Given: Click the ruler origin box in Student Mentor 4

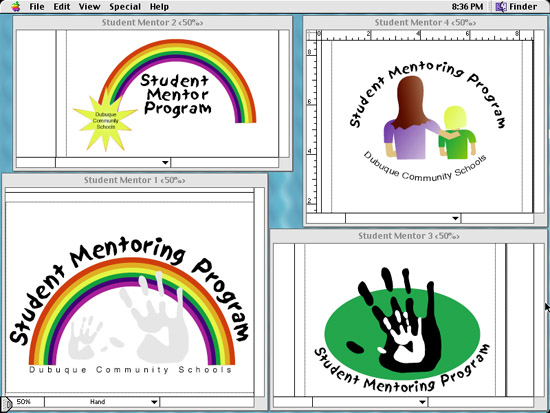Looking at the screenshot, I should point(311,35).
